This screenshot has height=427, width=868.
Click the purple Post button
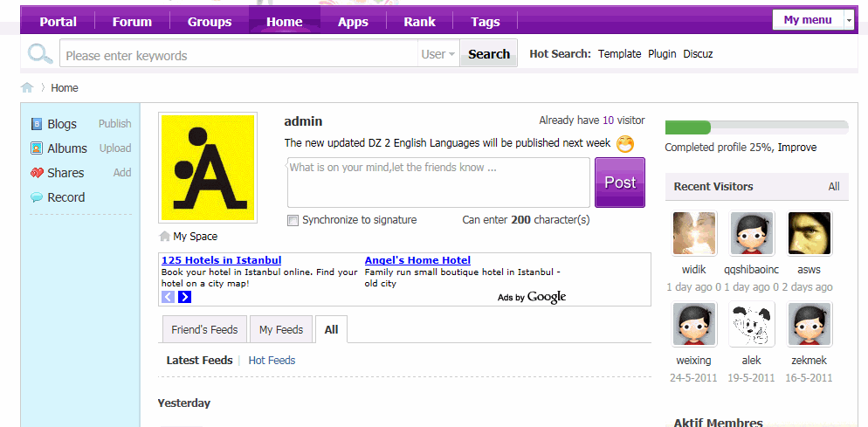click(620, 183)
